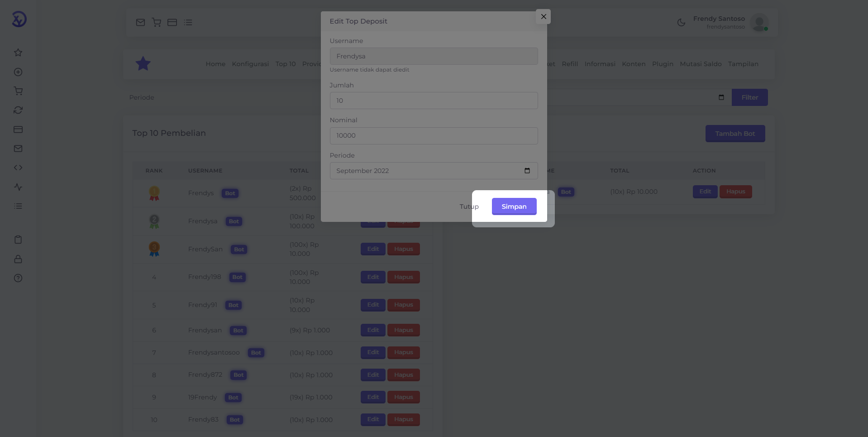The width and height of the screenshot is (868, 437).
Task: Click the calendar icon in the dialog's Periode field
Action: coord(527,171)
